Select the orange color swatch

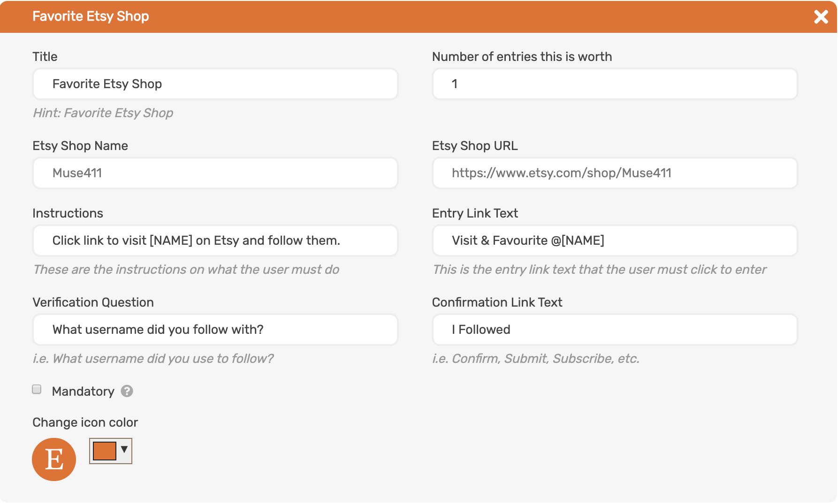click(x=104, y=451)
